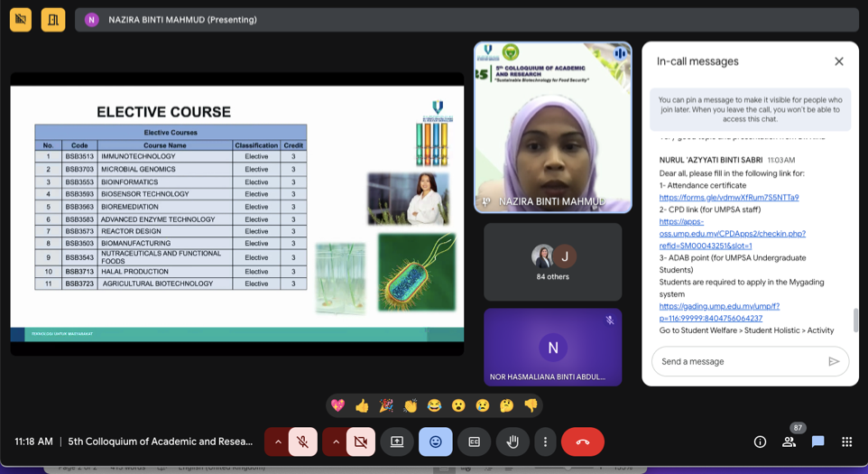This screenshot has width=868, height=474.
Task: Click HALAL PRODUCTION course in the slide
Action: (134, 272)
